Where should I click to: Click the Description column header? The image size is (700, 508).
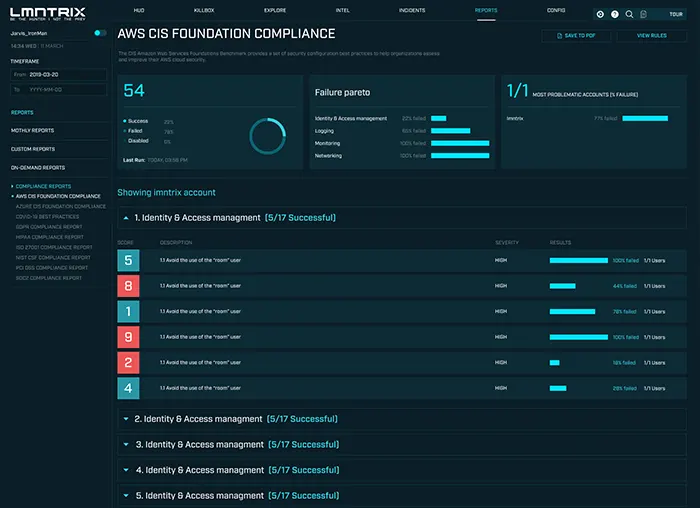click(176, 242)
